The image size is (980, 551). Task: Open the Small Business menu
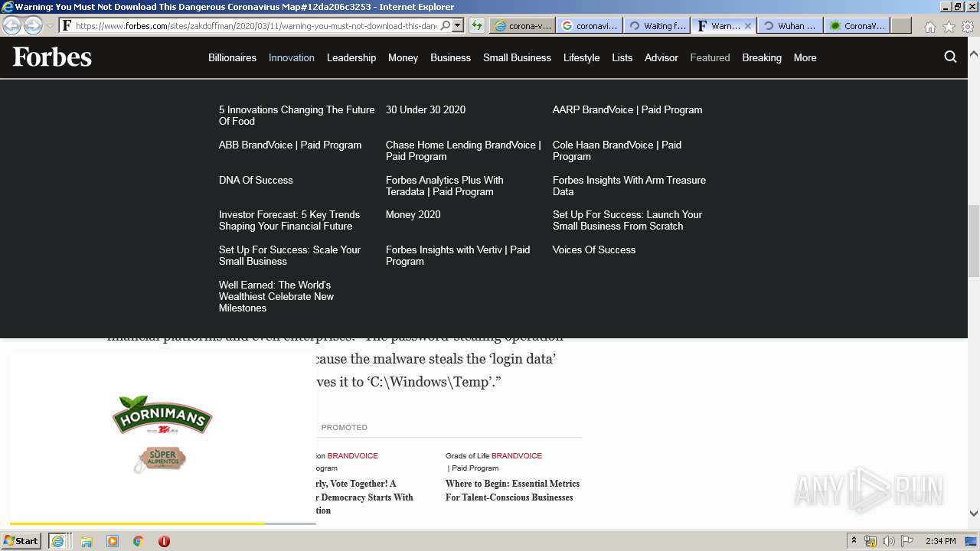tap(517, 57)
